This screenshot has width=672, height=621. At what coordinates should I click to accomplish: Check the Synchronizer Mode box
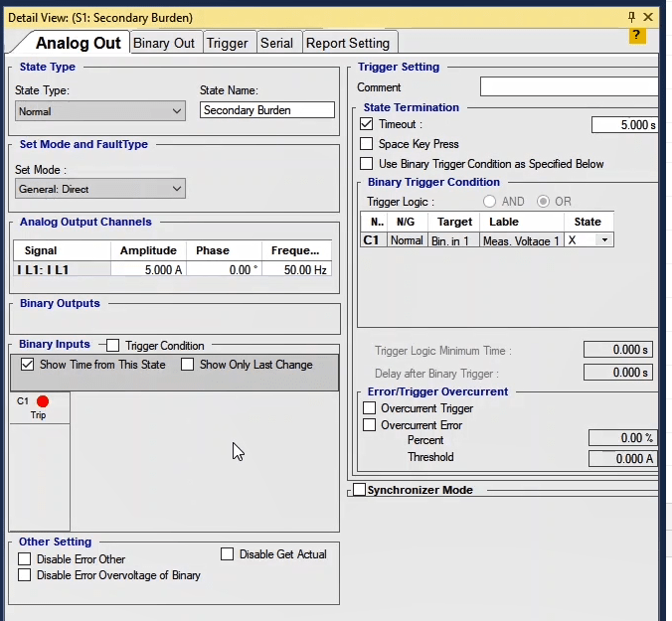coord(360,490)
